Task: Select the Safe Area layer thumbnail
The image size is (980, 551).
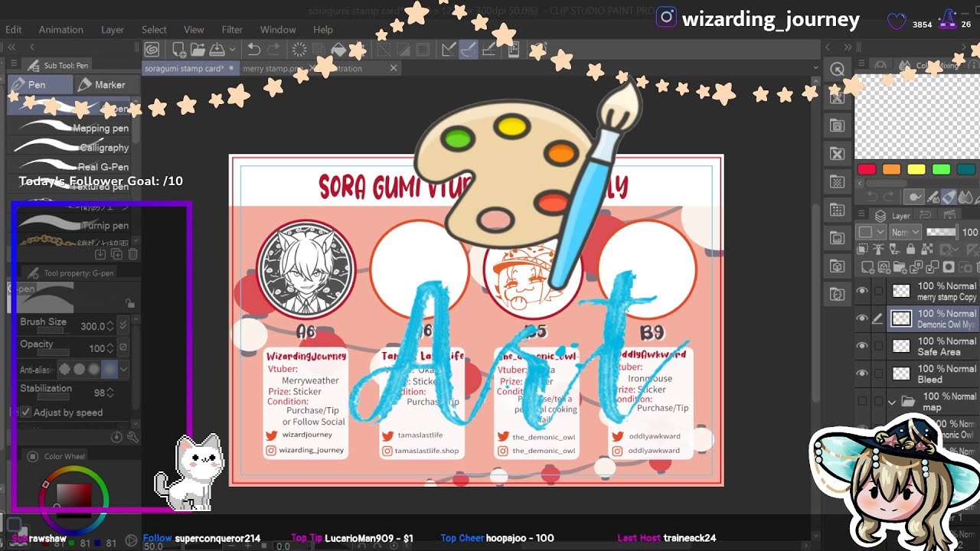Action: pos(901,347)
